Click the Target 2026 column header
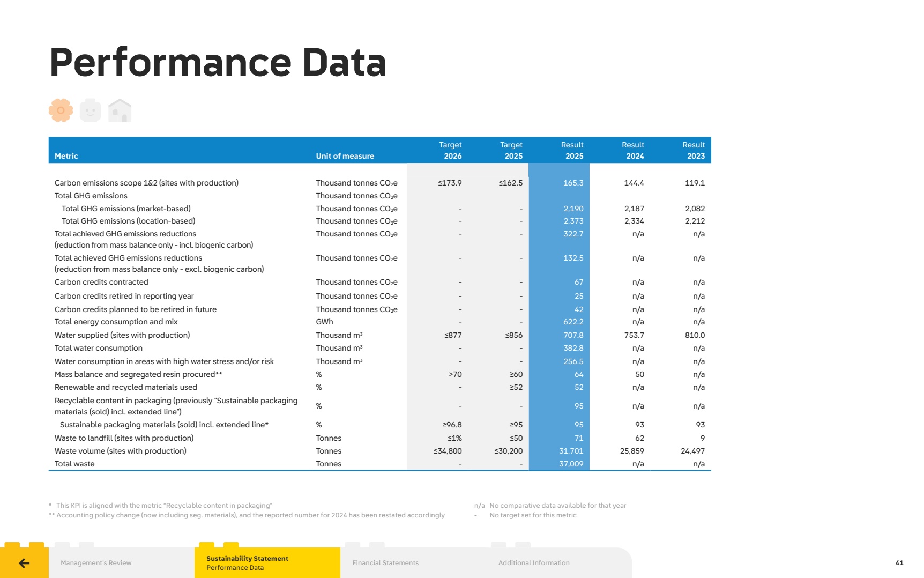This screenshot has height=578, width=924. pyautogui.click(x=450, y=150)
